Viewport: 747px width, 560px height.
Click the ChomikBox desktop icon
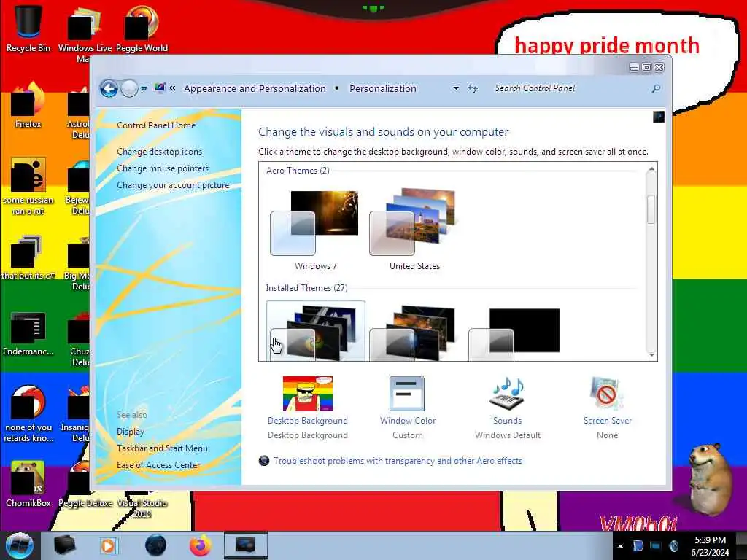click(28, 484)
